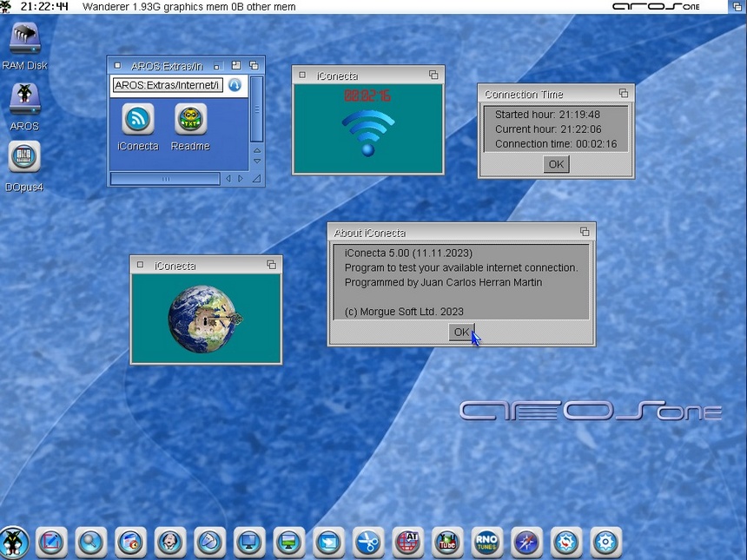Open the gear settings icon in dock
Image resolution: width=747 pixels, height=560 pixels.
pyautogui.click(x=605, y=543)
